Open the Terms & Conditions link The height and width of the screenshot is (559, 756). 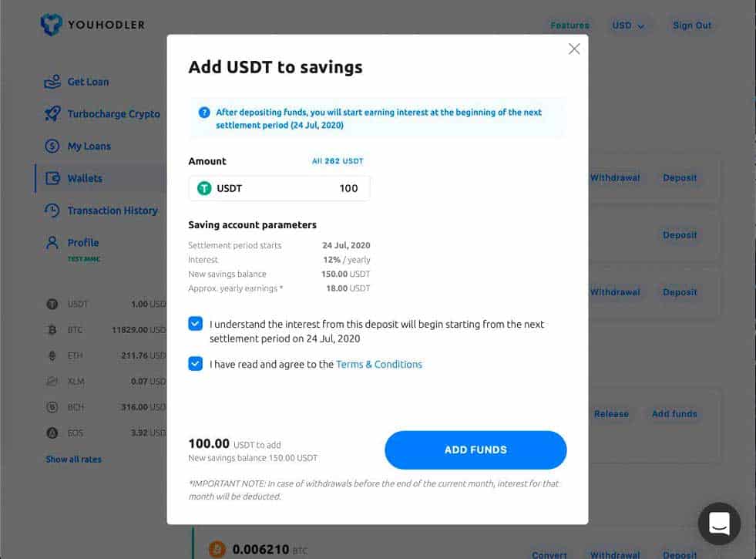point(379,364)
